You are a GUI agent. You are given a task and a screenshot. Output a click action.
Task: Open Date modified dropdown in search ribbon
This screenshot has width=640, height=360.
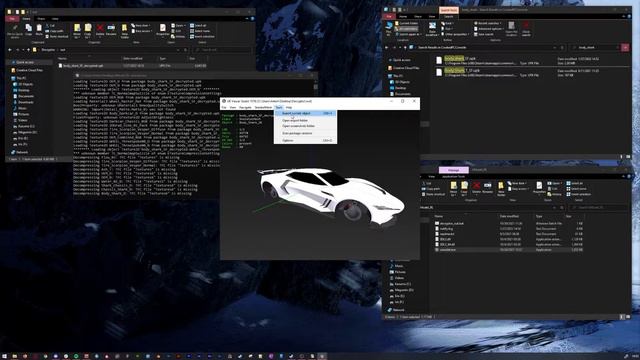tap(432, 29)
